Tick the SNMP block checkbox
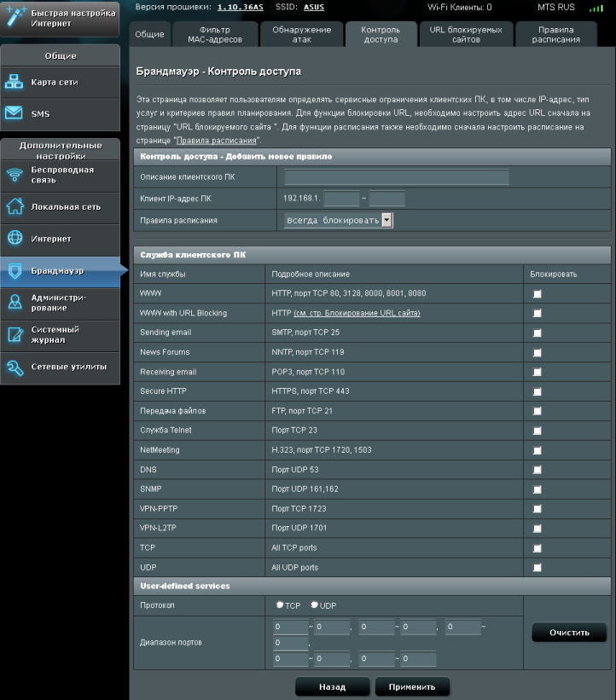The image size is (616, 700). tap(537, 489)
